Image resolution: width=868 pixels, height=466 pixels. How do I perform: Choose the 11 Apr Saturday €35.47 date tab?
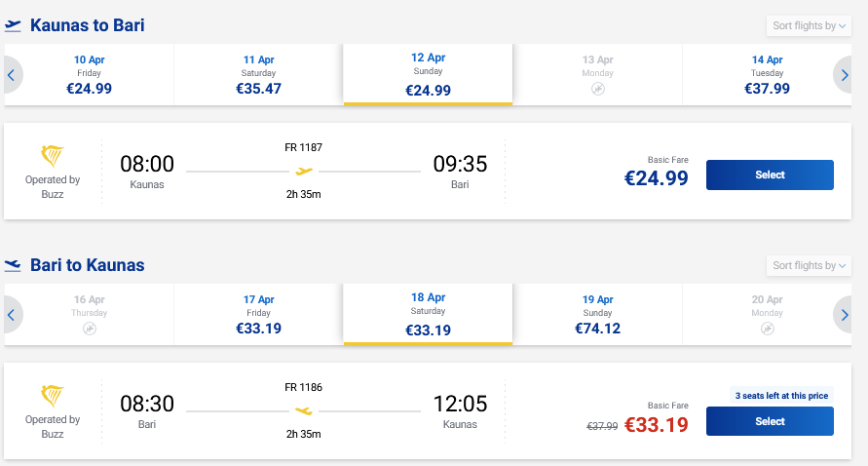[x=258, y=74]
